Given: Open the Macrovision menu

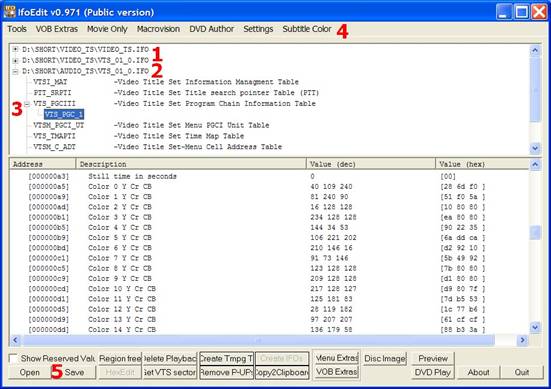Looking at the screenshot, I should coord(158,29).
